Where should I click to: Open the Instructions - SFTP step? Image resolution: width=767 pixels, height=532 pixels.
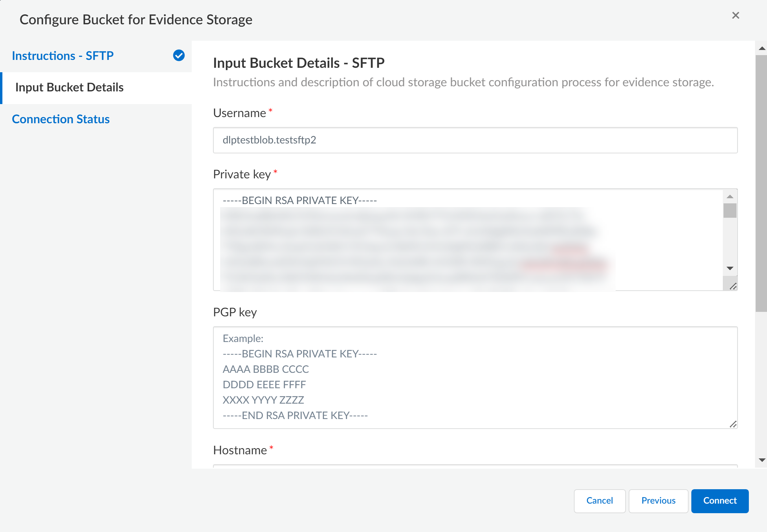(x=63, y=56)
